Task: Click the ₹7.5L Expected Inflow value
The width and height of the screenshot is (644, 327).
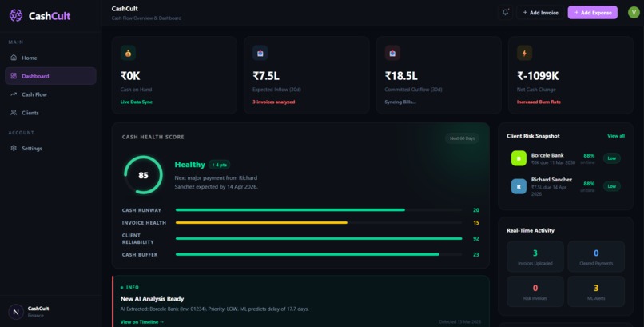Action: (x=266, y=76)
